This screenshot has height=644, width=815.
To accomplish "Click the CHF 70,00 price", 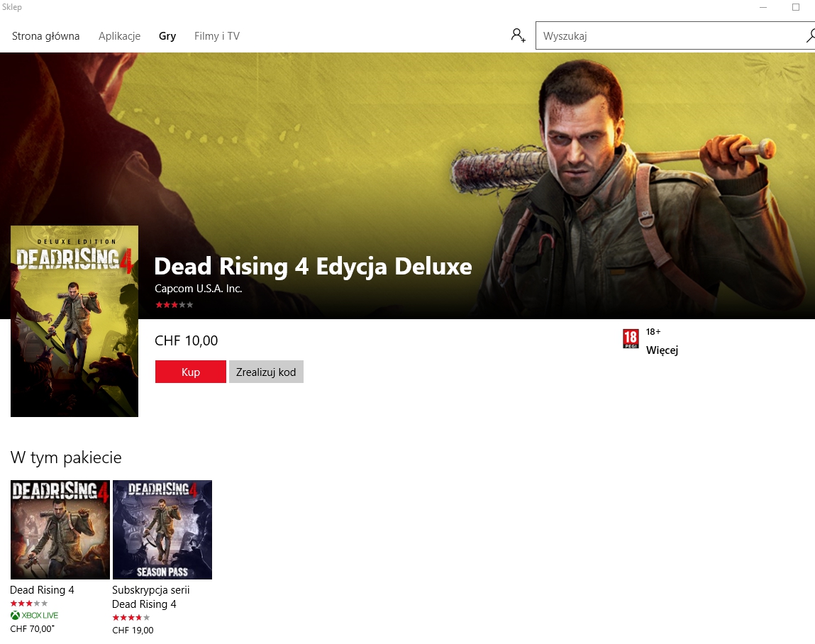I will tap(32, 629).
